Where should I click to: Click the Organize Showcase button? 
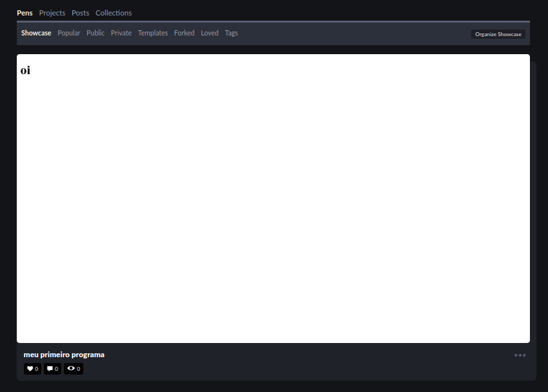click(497, 34)
